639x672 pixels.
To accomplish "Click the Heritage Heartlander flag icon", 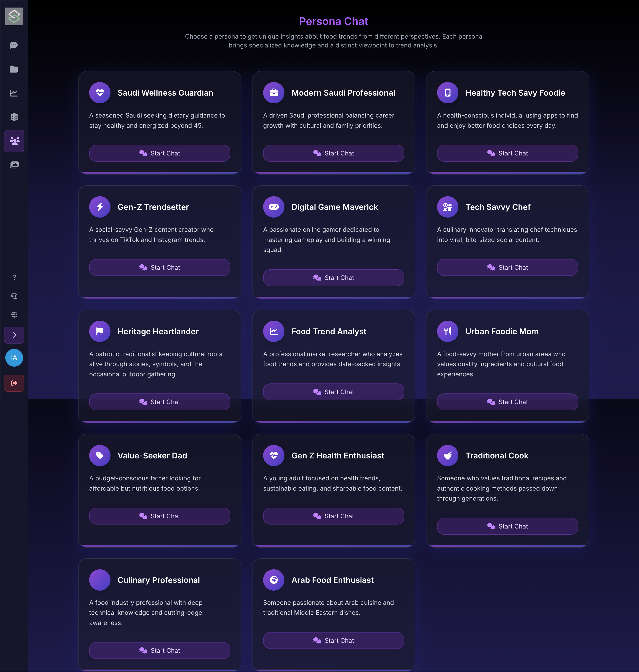I will tap(99, 331).
